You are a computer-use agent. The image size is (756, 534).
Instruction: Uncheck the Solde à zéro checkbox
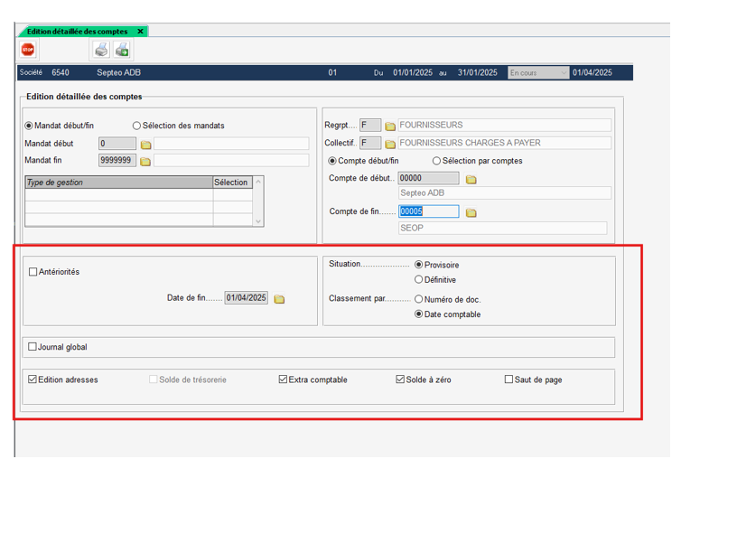(400, 380)
